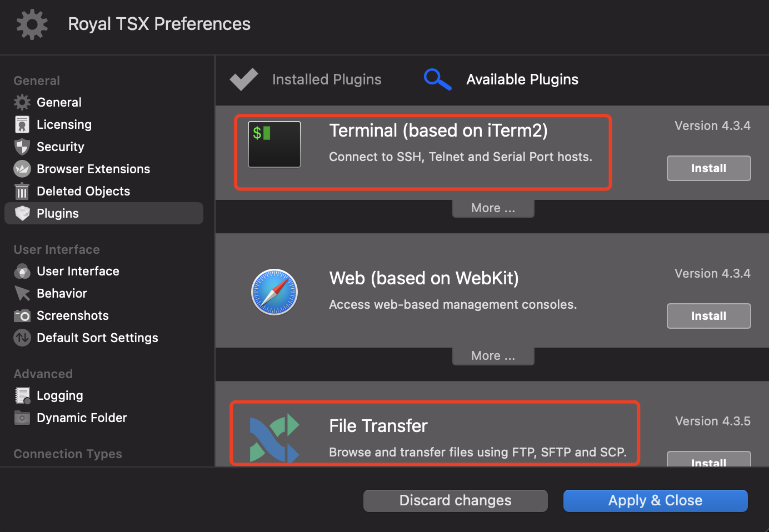Click the Browser Extensions sidebar icon
Image resolution: width=769 pixels, height=532 pixels.
click(x=22, y=169)
